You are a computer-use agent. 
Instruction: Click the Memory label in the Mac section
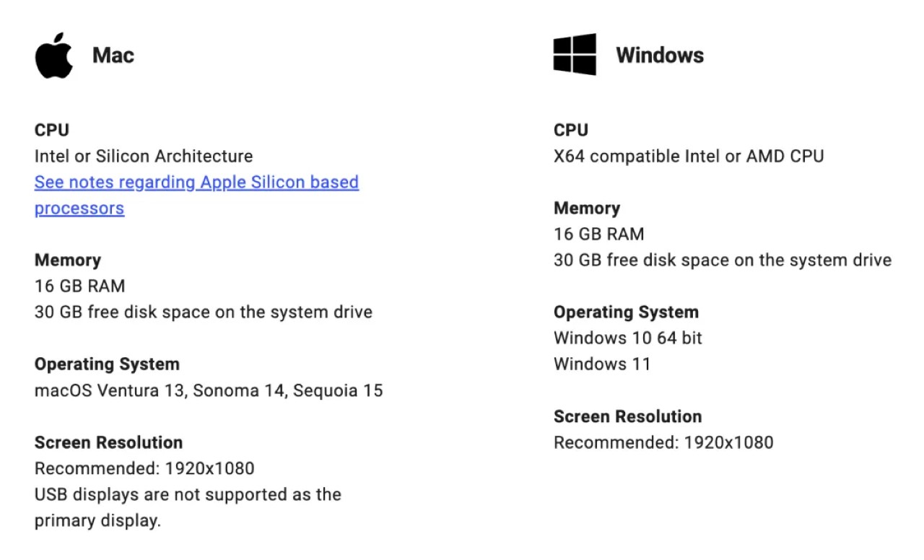68,260
